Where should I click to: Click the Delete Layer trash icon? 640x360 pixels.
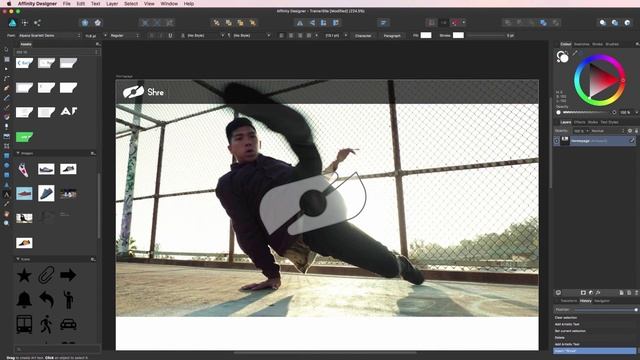tap(636, 293)
